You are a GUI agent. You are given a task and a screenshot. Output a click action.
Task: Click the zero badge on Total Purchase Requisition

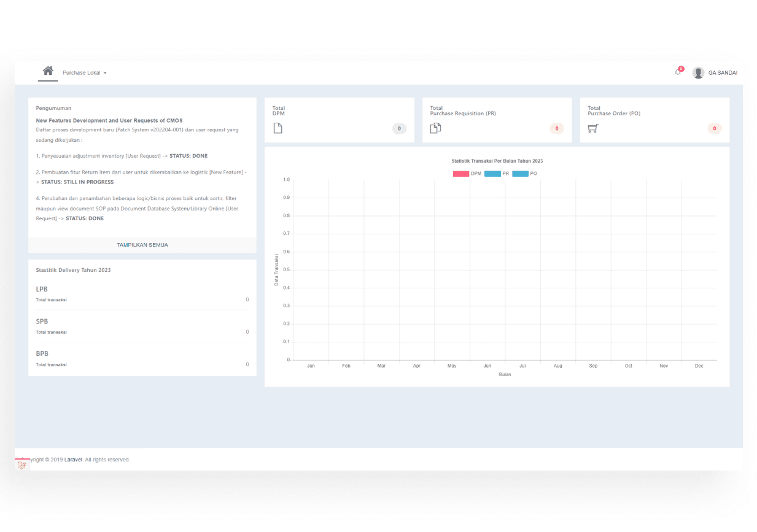tap(556, 128)
